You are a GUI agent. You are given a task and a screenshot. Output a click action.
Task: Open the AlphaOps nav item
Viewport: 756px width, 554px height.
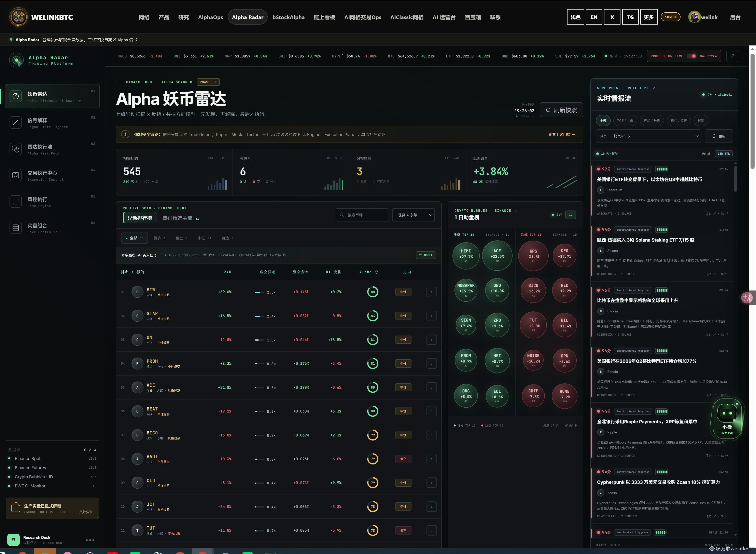pos(210,17)
